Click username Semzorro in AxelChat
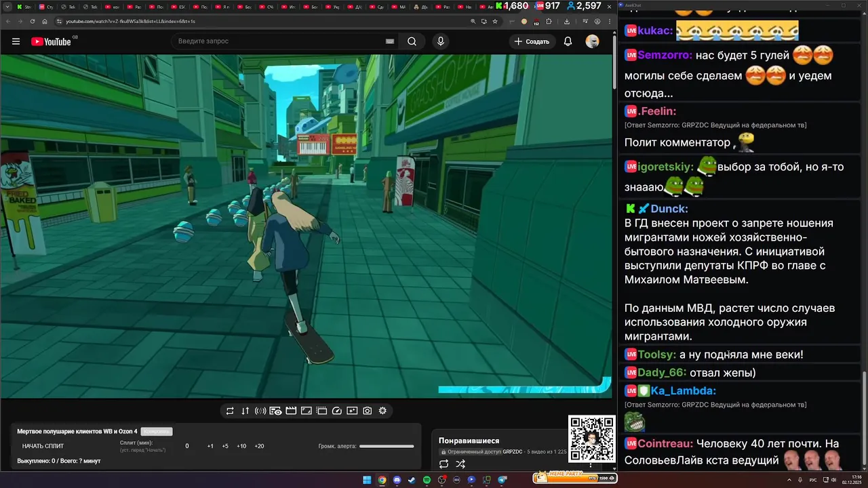 click(665, 56)
